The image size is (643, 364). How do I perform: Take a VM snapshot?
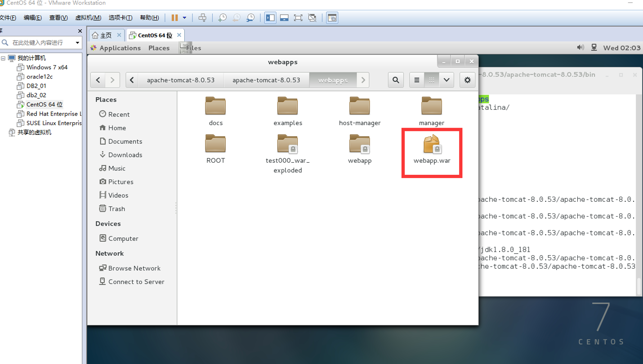pos(222,18)
